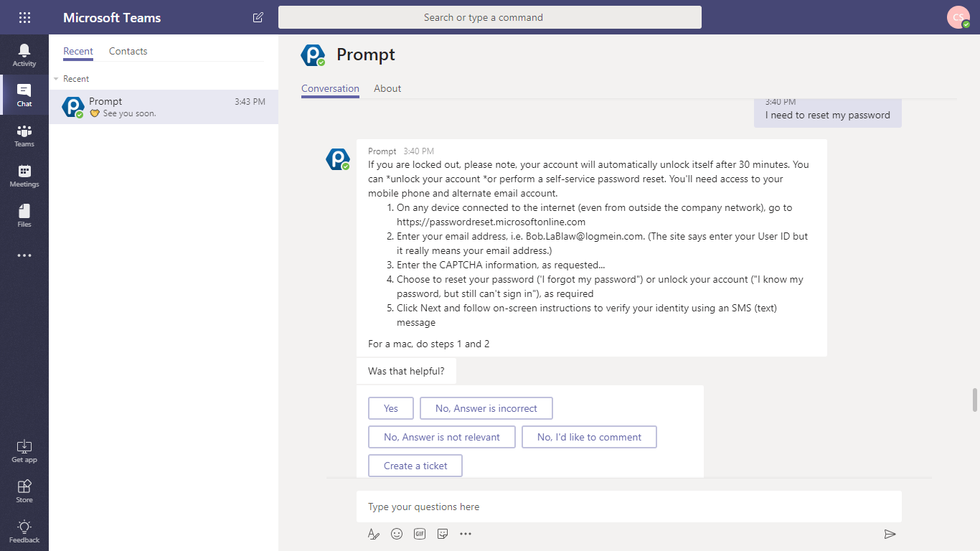Switch to the About tab
The image size is (980, 551).
pyautogui.click(x=387, y=88)
